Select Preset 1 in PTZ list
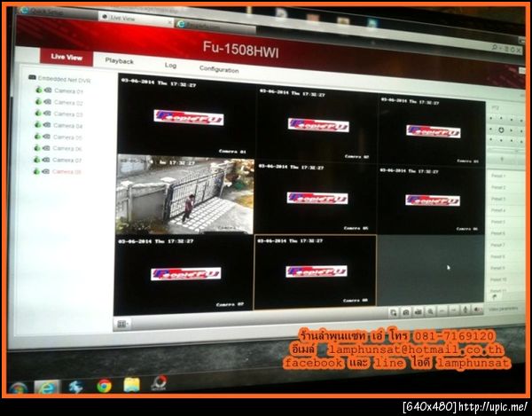Image resolution: width=532 pixels, height=416 pixels. click(x=498, y=176)
